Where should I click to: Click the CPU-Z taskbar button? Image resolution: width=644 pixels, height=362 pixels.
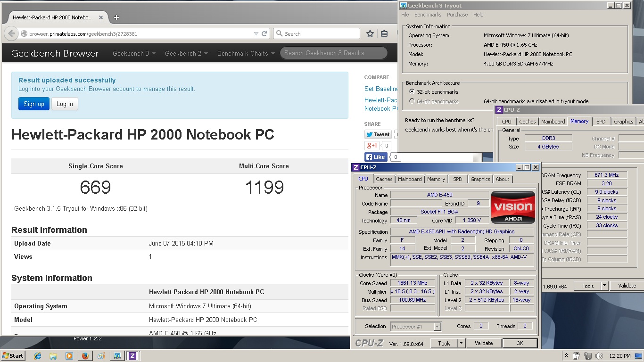(x=132, y=356)
